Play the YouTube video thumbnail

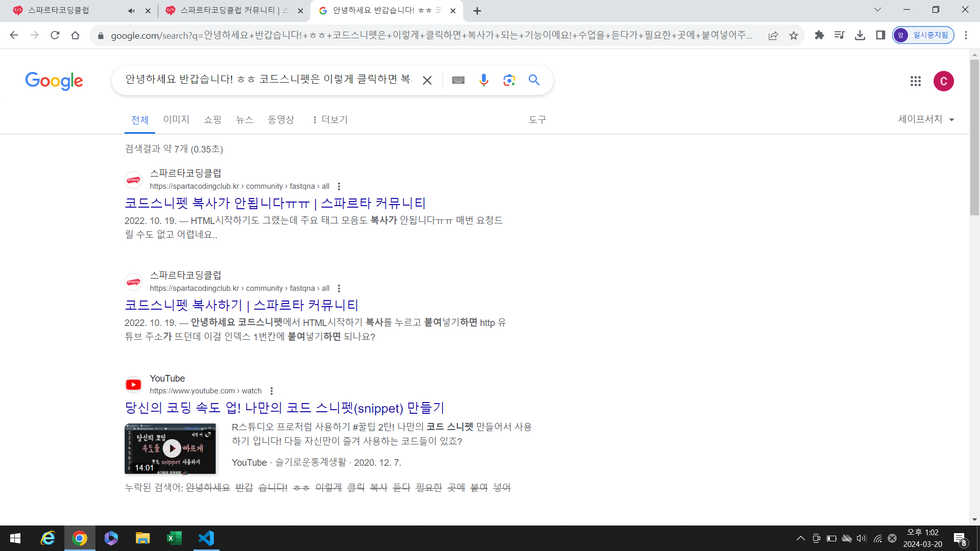coord(170,448)
